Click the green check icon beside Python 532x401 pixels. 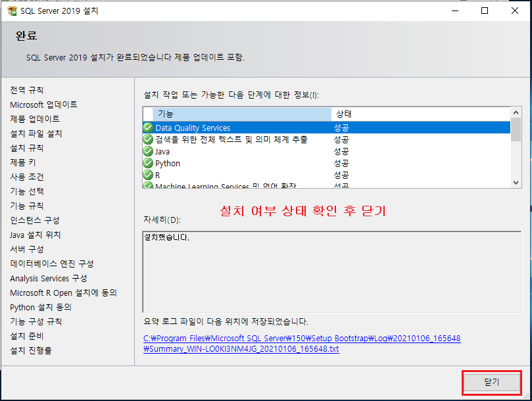148,163
